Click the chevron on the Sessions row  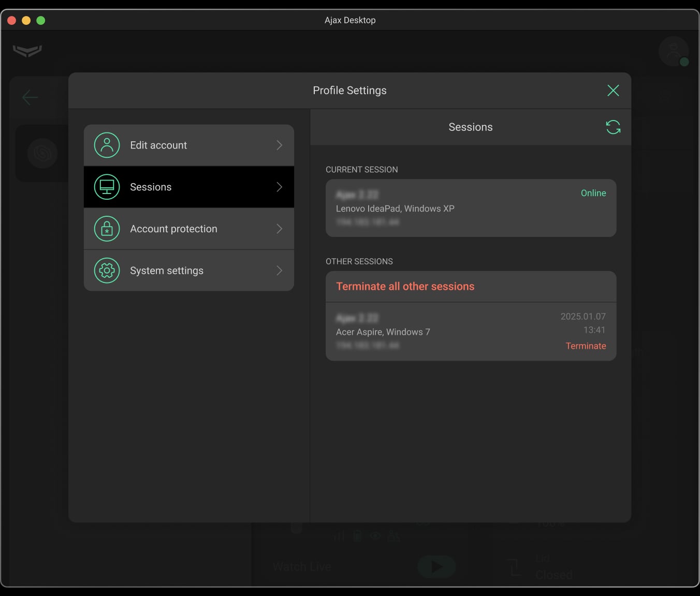pos(279,187)
